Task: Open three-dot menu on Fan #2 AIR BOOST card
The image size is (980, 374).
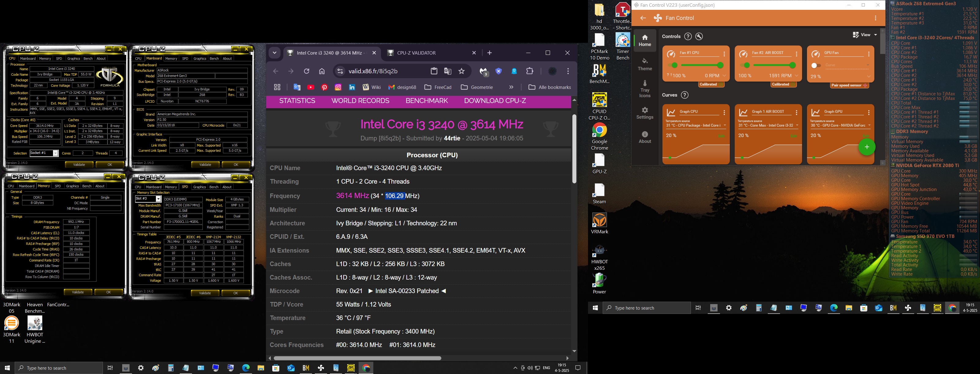Action: 797,54
